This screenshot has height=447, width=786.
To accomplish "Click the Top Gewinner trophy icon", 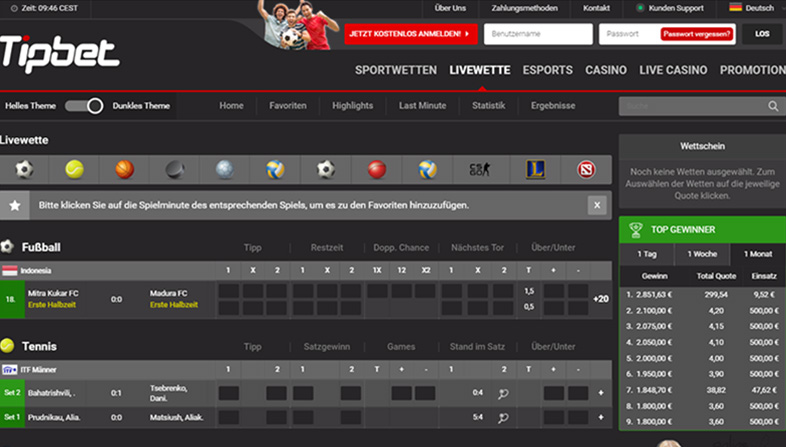I will click(x=636, y=230).
